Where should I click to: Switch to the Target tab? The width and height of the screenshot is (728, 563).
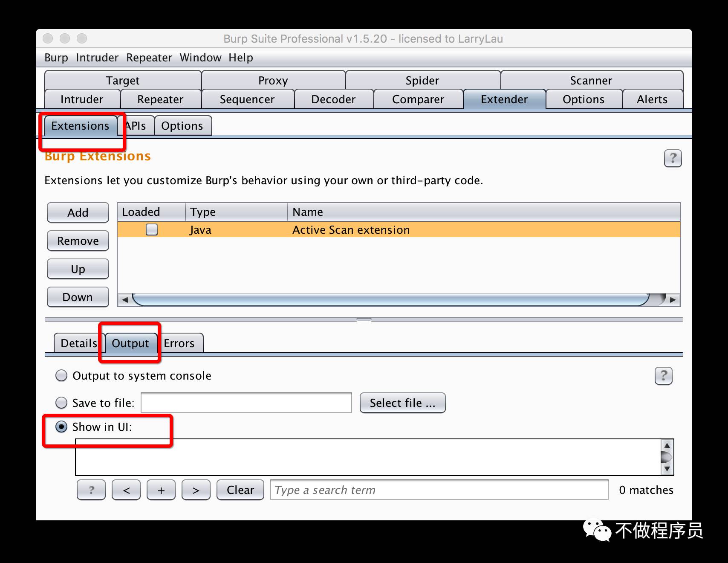123,80
